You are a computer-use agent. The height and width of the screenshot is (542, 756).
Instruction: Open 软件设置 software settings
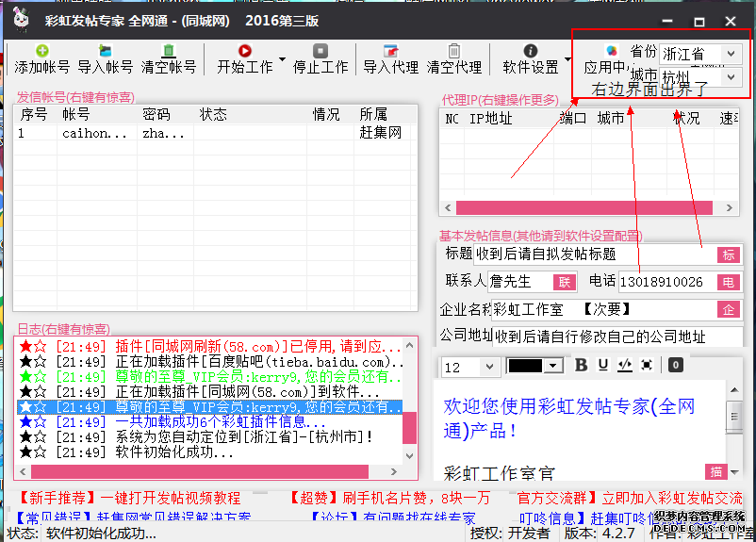(x=531, y=58)
